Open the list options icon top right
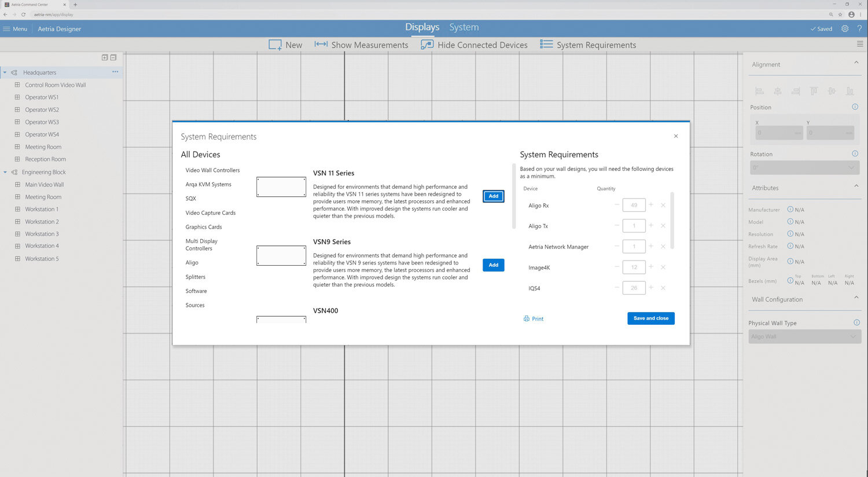868x477 pixels. click(860, 44)
